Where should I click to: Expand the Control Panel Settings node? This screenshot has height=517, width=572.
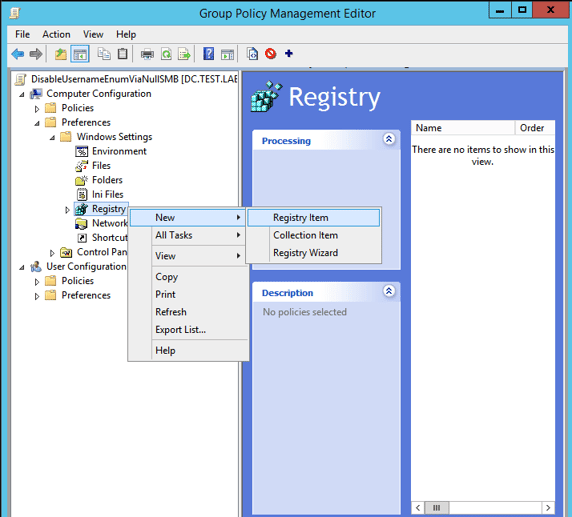(x=52, y=253)
